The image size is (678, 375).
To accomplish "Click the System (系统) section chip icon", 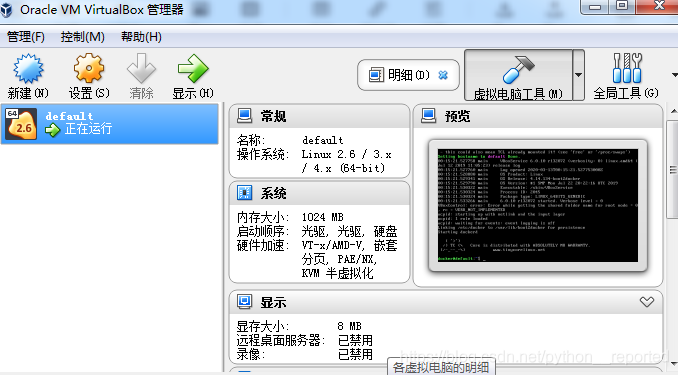I will 244,193.
